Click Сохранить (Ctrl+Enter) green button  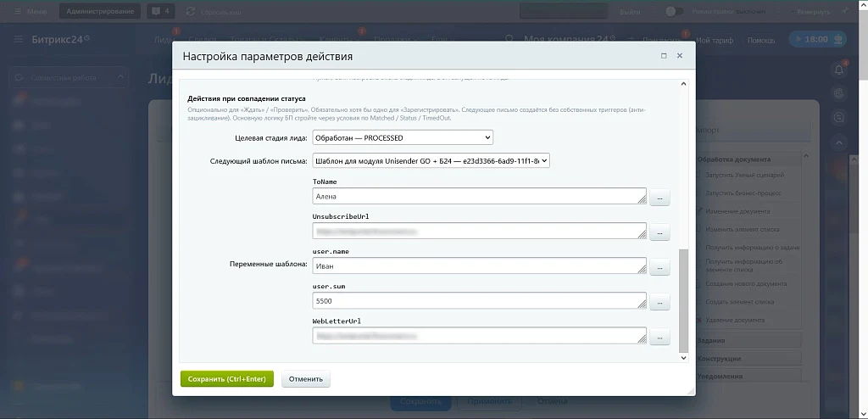pyautogui.click(x=227, y=379)
